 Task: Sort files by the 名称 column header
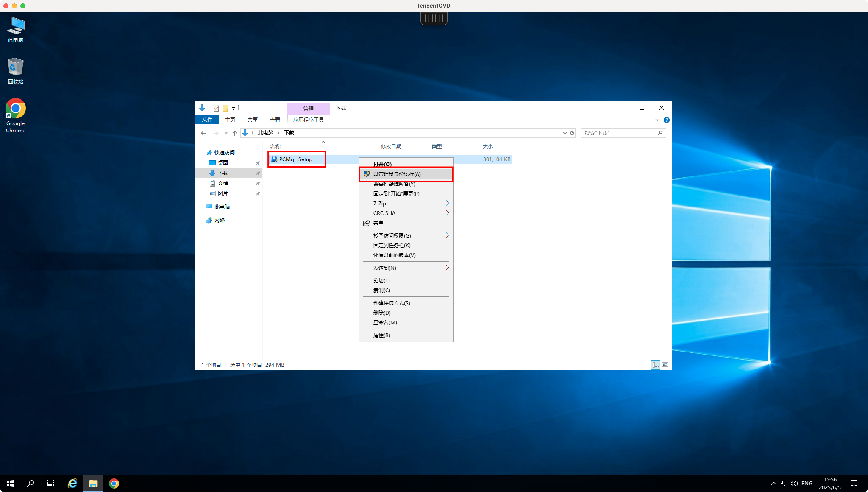tap(275, 147)
